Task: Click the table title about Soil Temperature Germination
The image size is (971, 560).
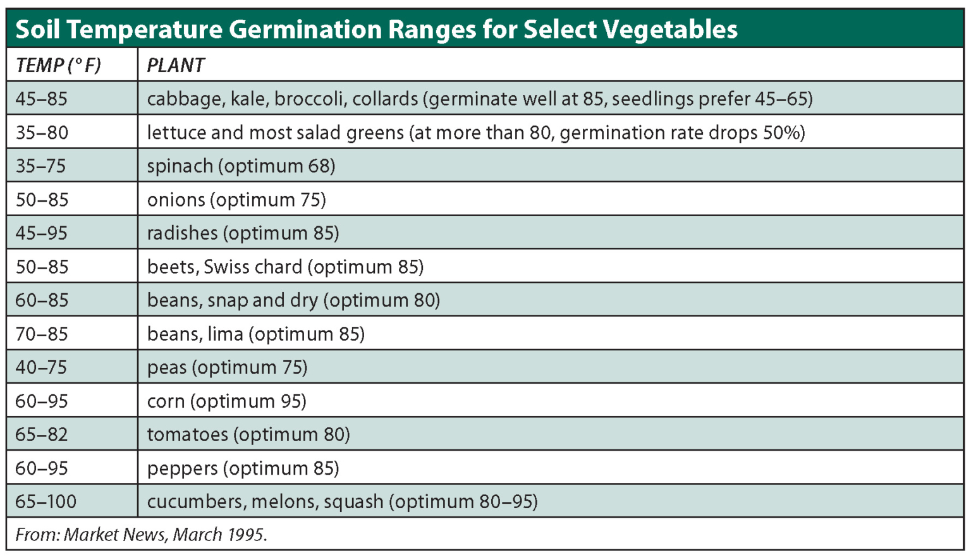Action: pyautogui.click(x=376, y=29)
